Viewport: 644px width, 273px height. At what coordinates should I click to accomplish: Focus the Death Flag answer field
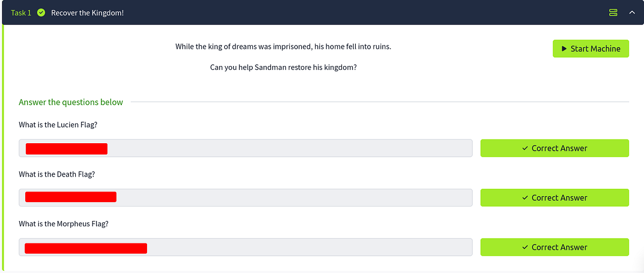(x=245, y=197)
